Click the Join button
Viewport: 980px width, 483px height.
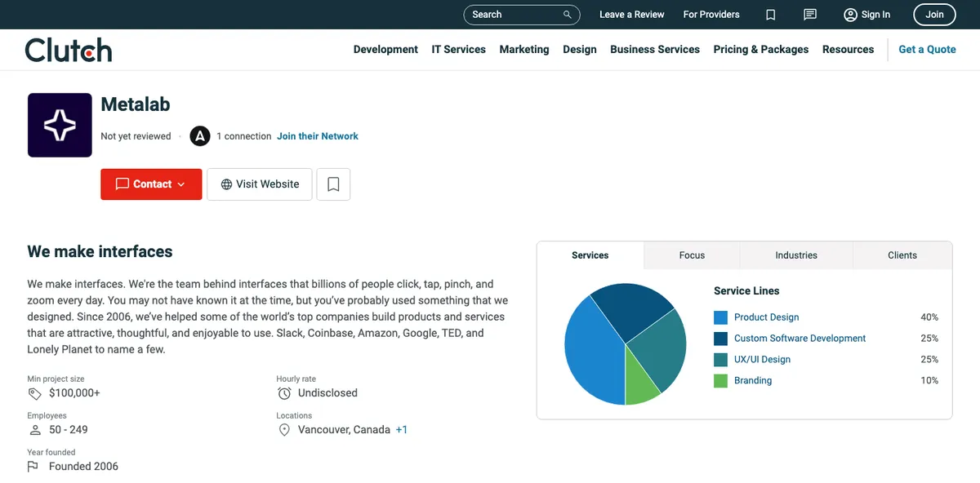point(935,15)
